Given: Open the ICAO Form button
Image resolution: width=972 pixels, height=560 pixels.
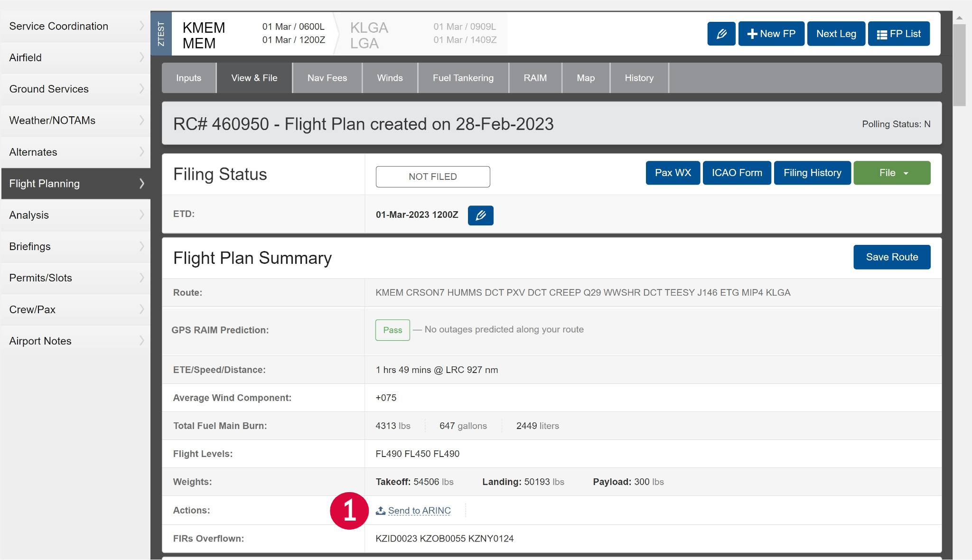Looking at the screenshot, I should (737, 173).
